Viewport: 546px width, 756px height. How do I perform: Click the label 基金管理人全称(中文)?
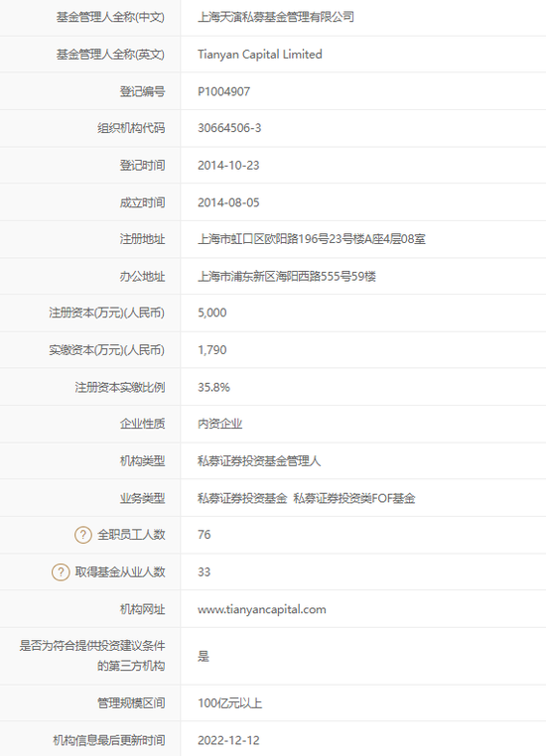(110, 17)
